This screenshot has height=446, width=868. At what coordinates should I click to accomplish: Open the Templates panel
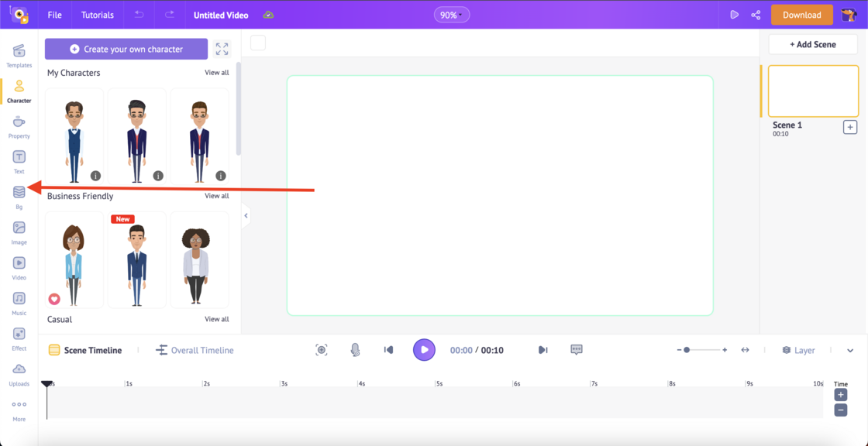pos(19,54)
